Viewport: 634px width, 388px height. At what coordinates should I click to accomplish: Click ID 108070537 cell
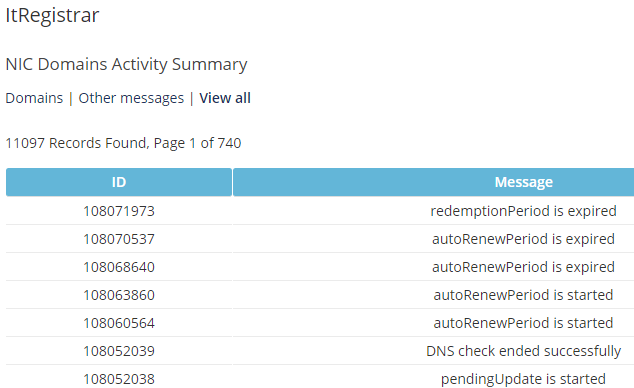[119, 239]
